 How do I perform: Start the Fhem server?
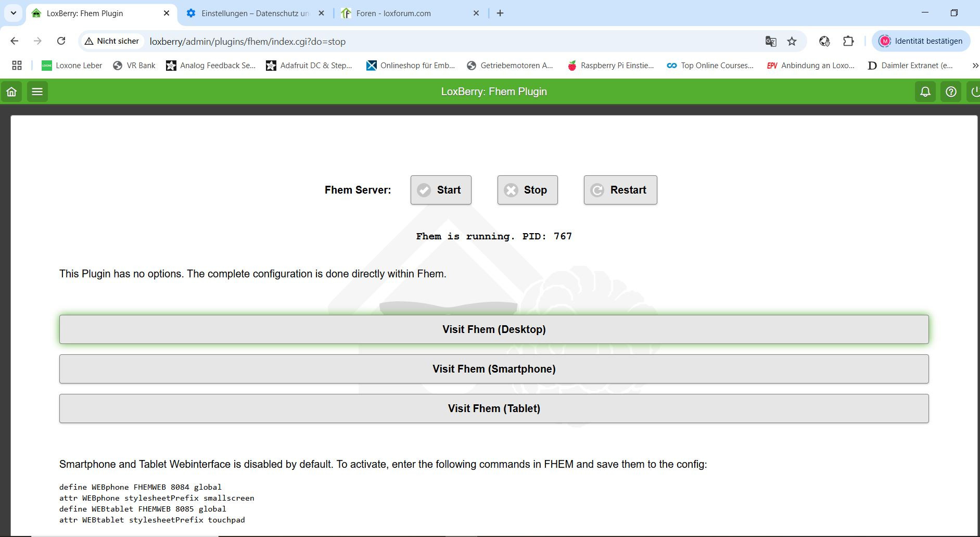pos(441,190)
